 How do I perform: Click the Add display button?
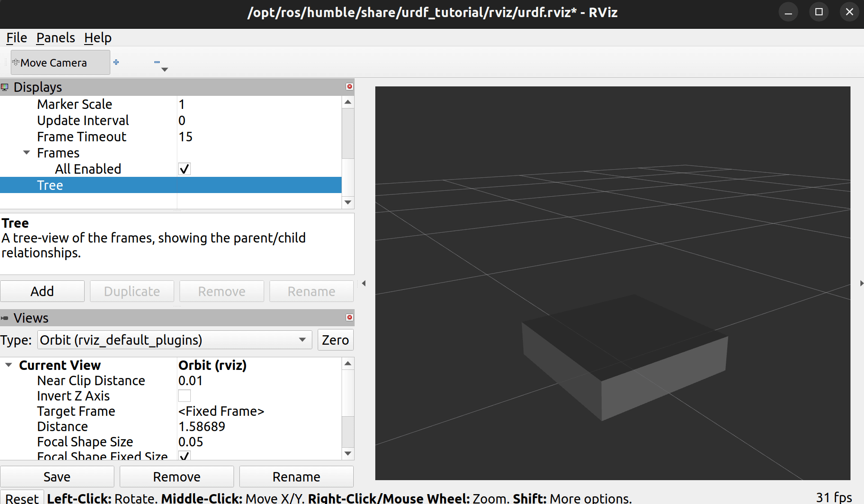42,291
